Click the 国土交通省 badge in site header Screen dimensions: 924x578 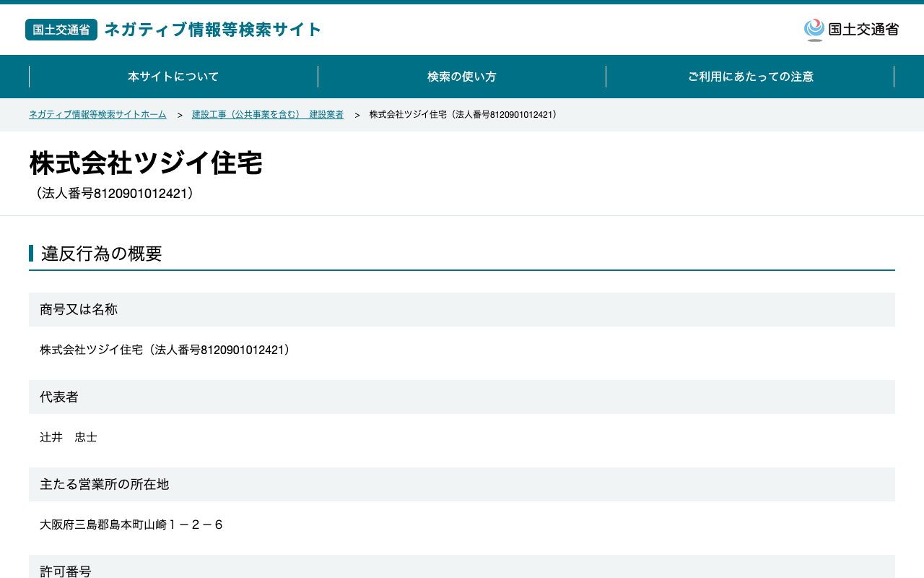pos(61,30)
